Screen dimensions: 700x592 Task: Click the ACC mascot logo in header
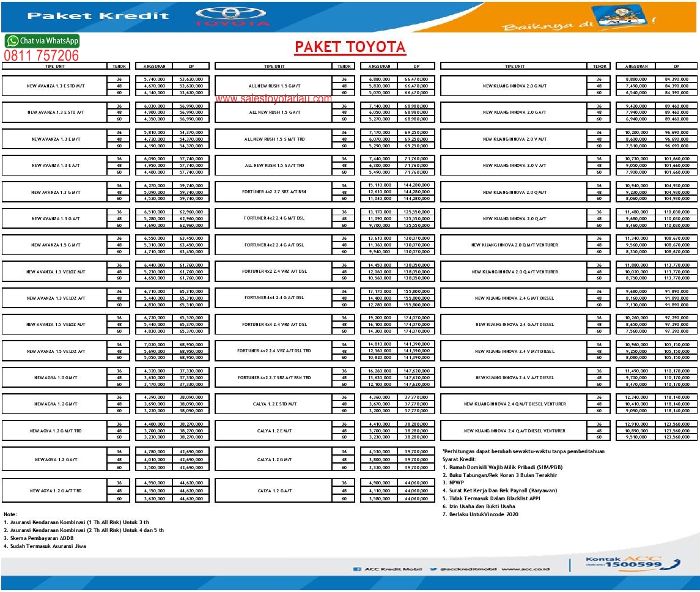click(x=622, y=16)
